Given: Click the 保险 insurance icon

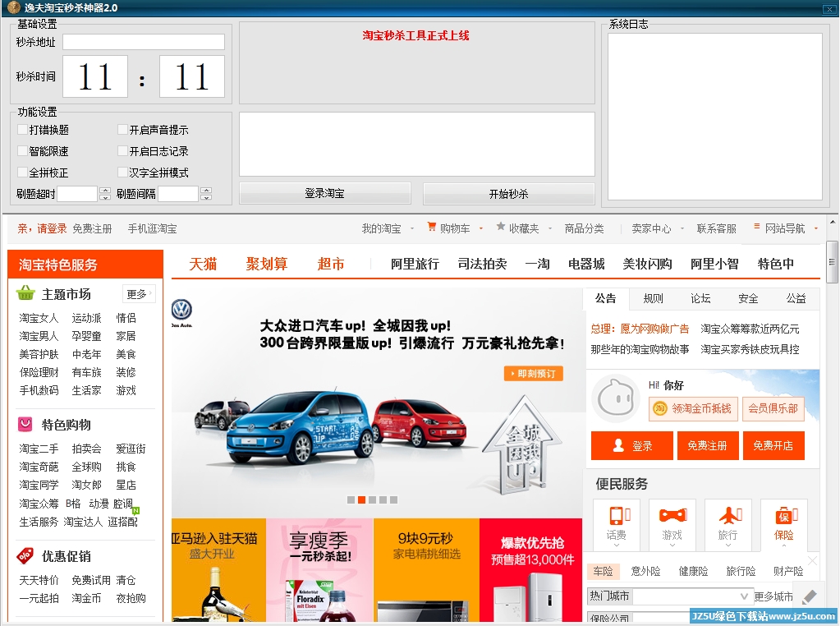Looking at the screenshot, I should (x=786, y=516).
